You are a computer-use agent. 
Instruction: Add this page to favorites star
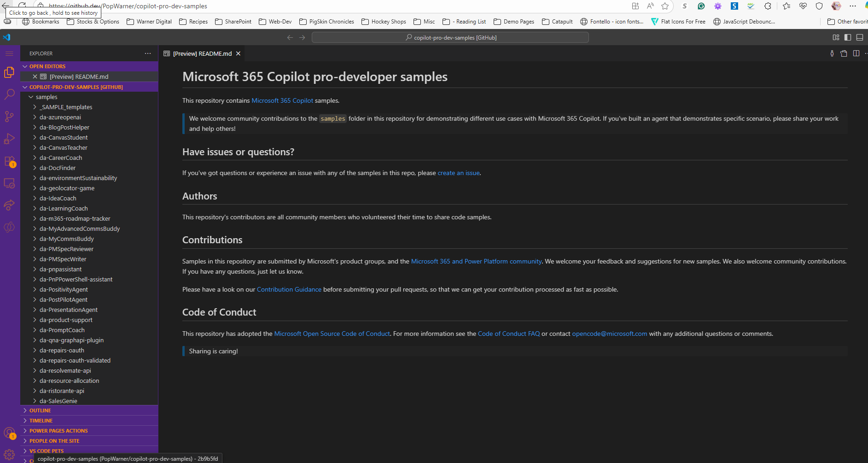pos(665,6)
